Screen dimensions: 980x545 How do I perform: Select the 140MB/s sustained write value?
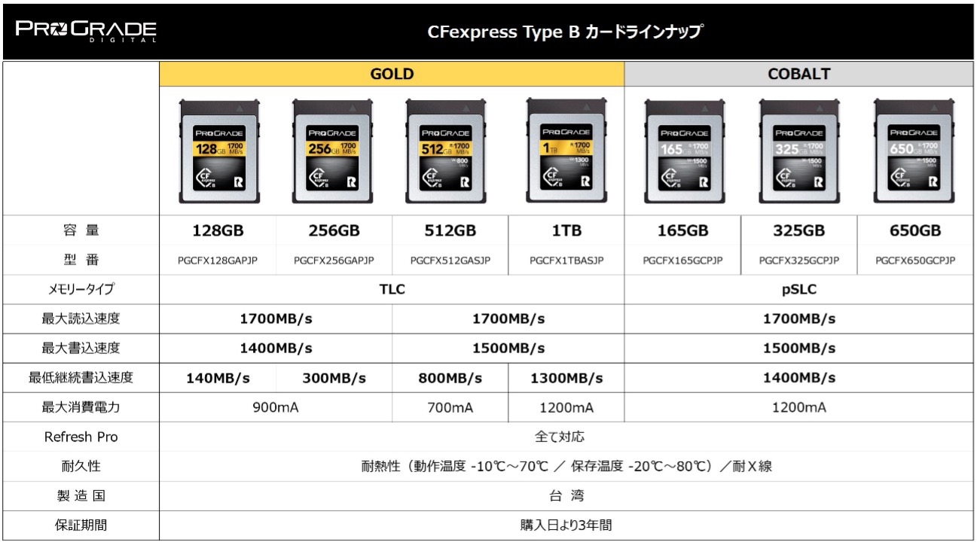(x=218, y=378)
